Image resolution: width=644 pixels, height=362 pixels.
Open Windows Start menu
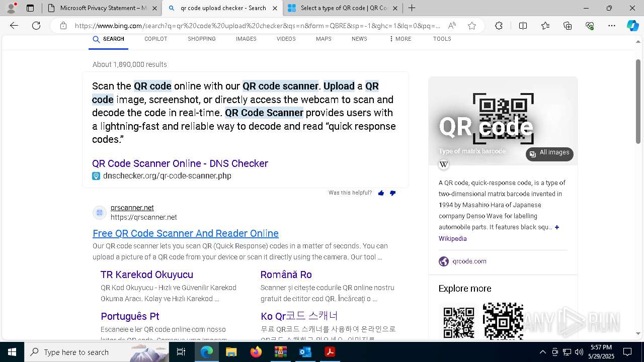coord(12,352)
